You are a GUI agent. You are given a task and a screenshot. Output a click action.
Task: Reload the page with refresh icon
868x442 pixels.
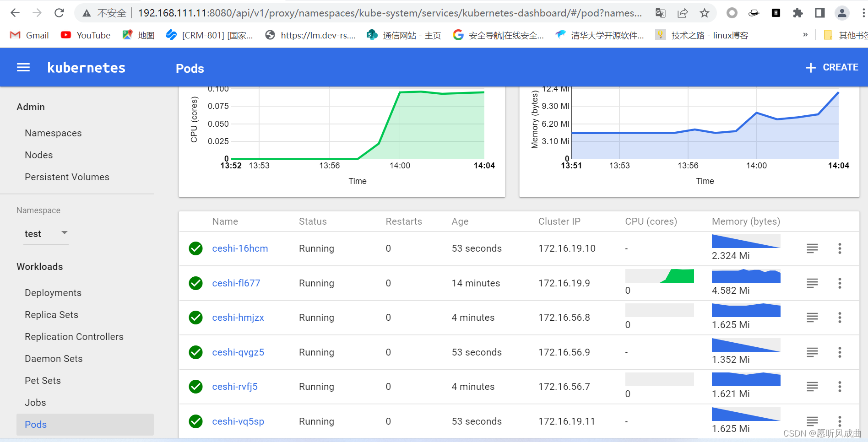pyautogui.click(x=59, y=13)
